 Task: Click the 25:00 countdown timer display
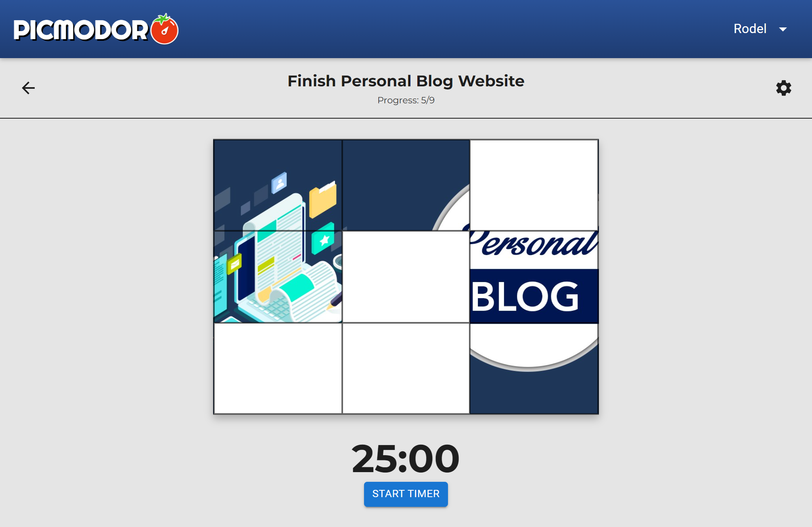click(x=406, y=459)
